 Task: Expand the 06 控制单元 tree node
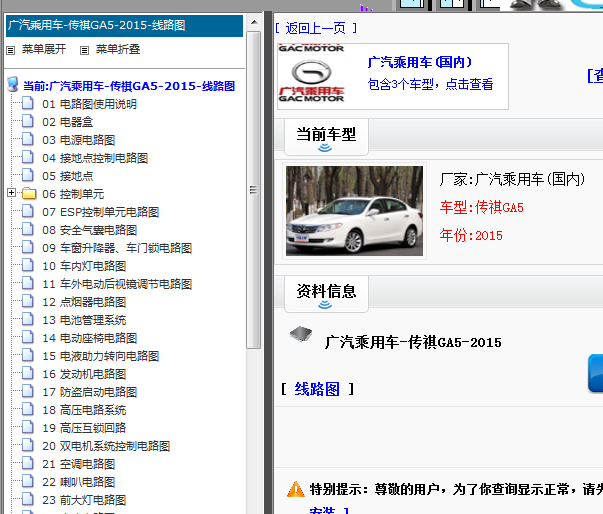tap(12, 193)
